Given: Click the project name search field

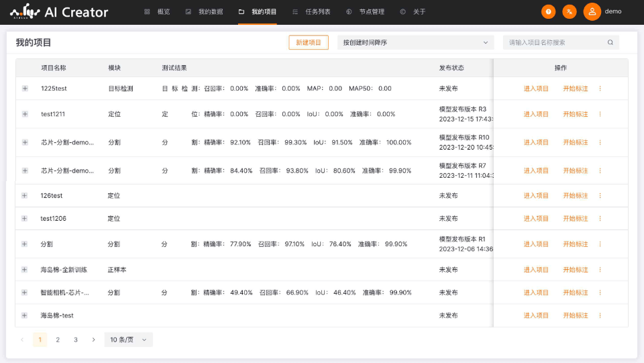Looking at the screenshot, I should [555, 42].
